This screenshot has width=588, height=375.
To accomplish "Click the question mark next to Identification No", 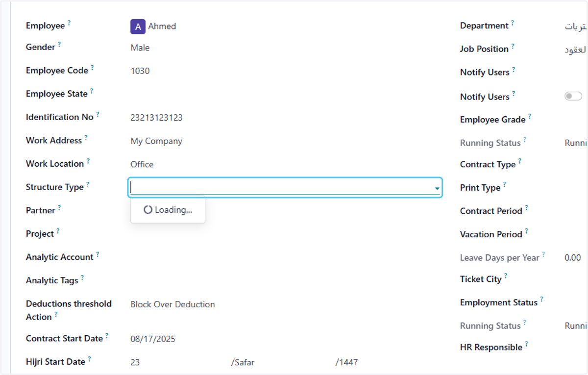I will click(98, 114).
